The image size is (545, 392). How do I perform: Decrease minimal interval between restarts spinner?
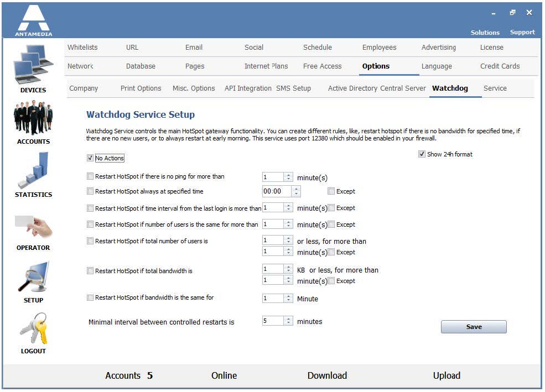[x=288, y=323]
